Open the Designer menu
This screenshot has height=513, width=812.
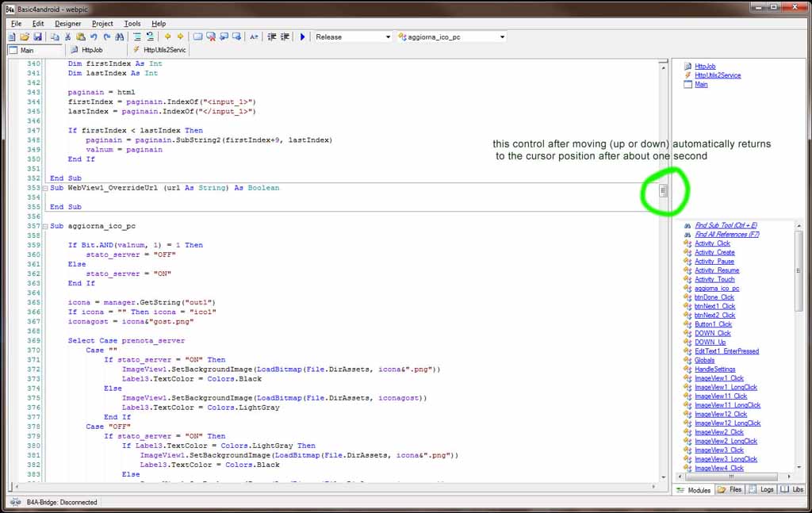[68, 23]
